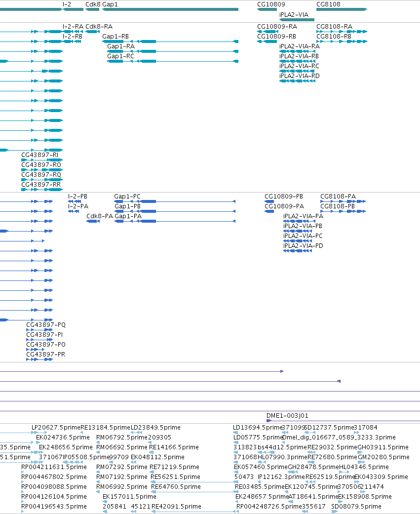This screenshot has height=514, width=420.
Task: Click transcript iPLA2-VIA-RC
Action: coord(299,66)
